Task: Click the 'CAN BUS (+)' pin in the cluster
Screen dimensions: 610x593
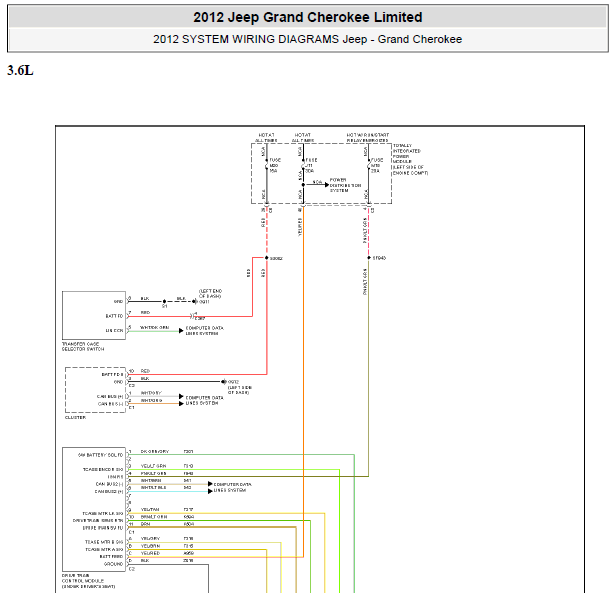Action: pos(110,397)
